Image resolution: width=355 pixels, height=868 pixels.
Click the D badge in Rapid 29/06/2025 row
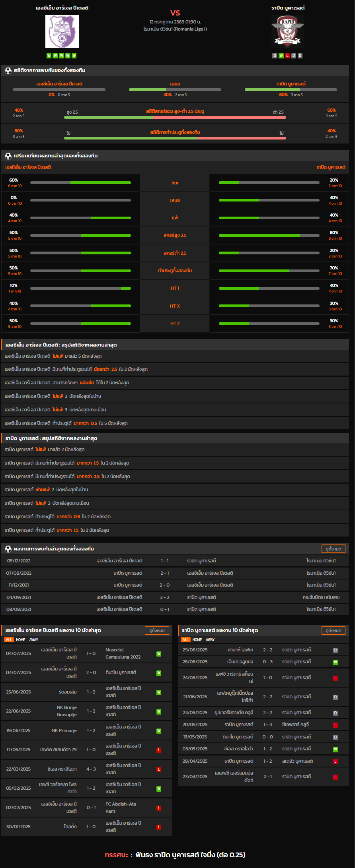335,650
